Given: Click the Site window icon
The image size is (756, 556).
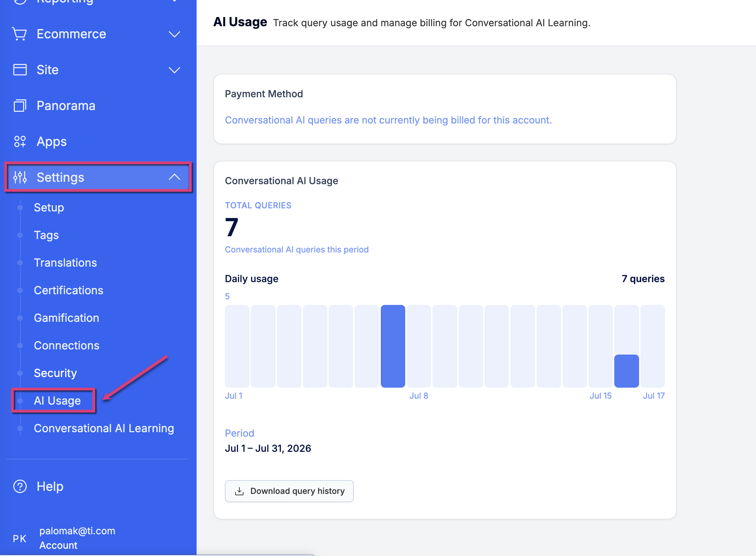Looking at the screenshot, I should [x=20, y=70].
